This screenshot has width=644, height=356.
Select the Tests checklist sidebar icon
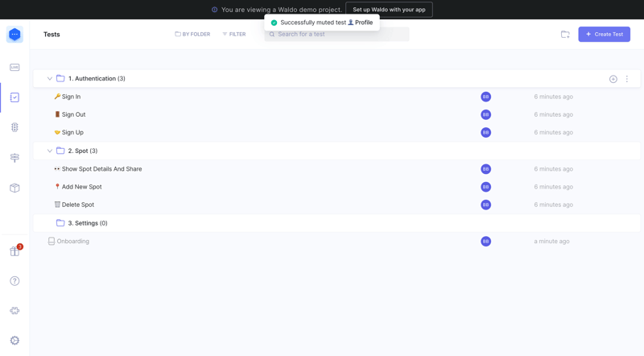[14, 97]
